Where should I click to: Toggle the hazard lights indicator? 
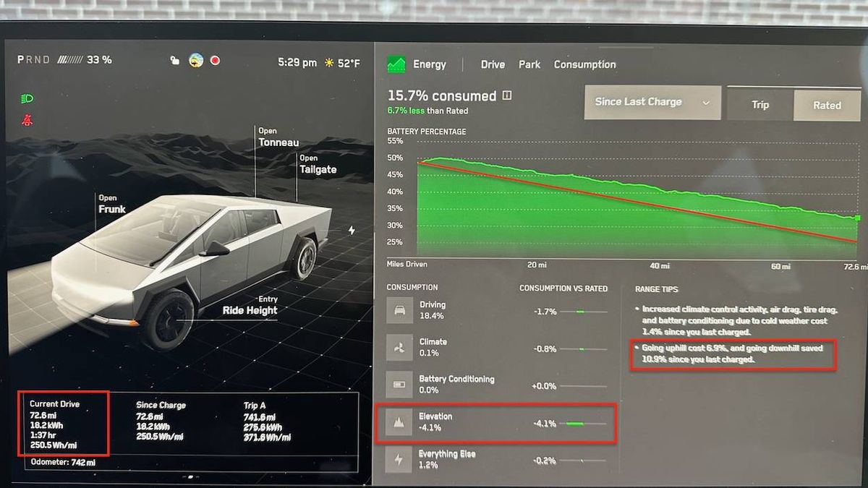tap(29, 119)
